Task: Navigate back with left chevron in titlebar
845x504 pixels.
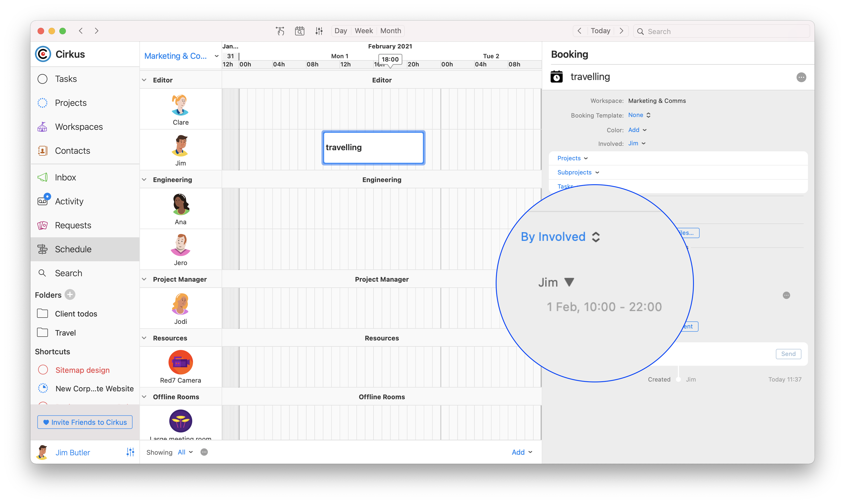Action: 81,31
